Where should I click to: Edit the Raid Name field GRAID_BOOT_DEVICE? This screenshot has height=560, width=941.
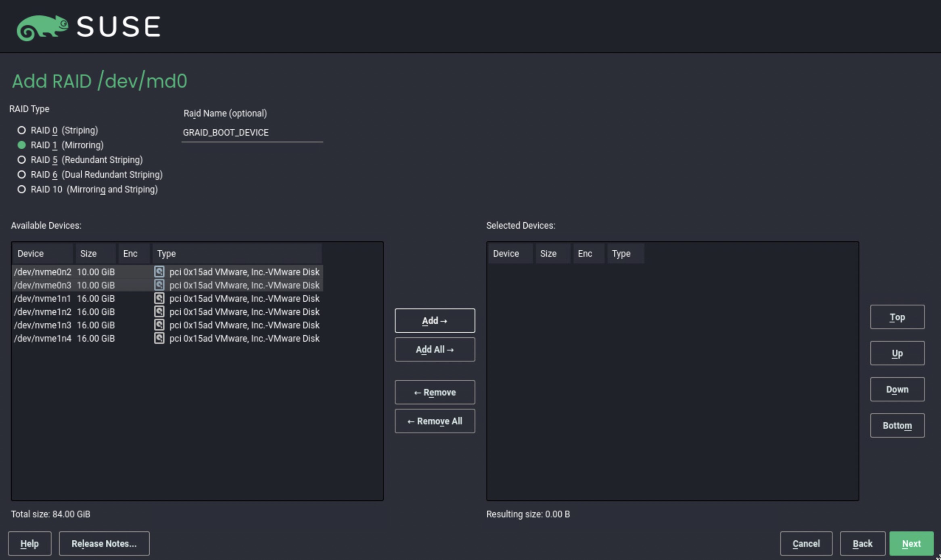coord(251,132)
